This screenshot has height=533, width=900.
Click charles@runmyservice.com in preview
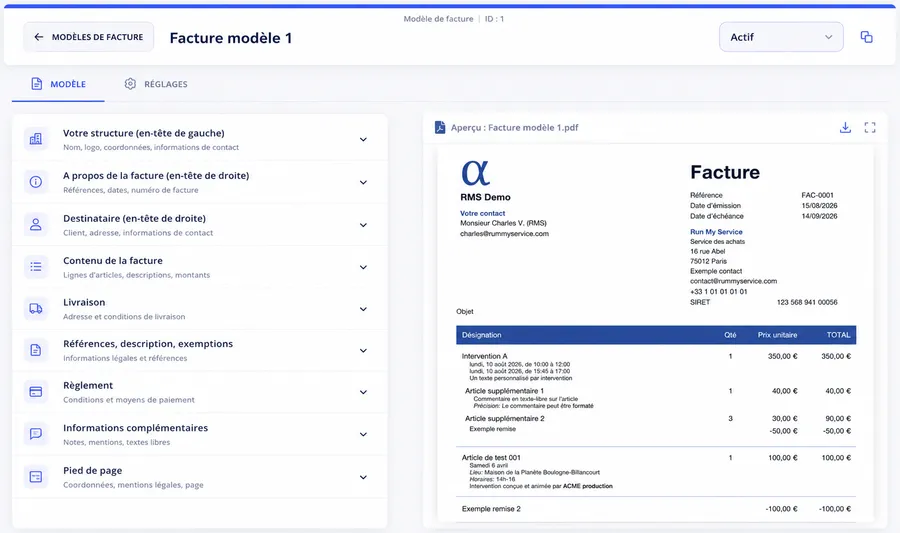coord(504,234)
